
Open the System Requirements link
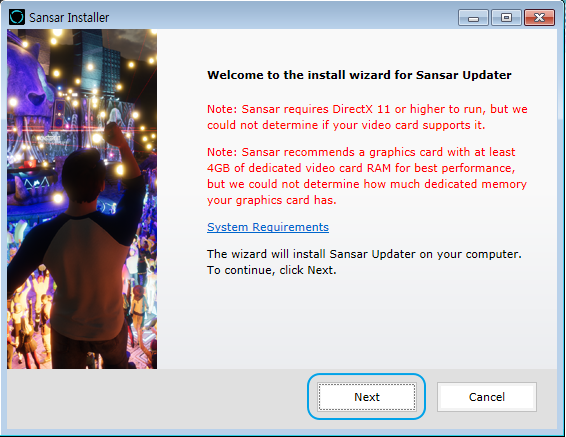coord(268,227)
